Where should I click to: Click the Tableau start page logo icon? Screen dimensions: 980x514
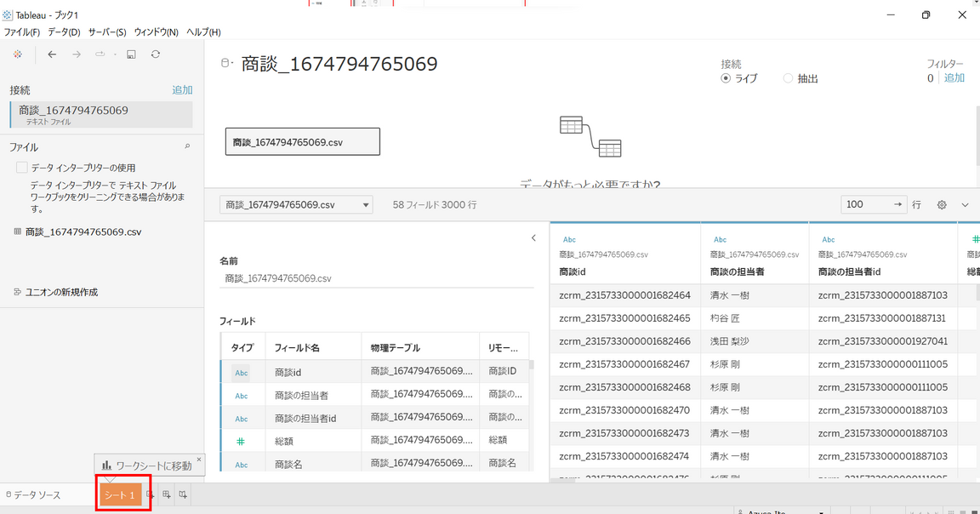coord(18,54)
